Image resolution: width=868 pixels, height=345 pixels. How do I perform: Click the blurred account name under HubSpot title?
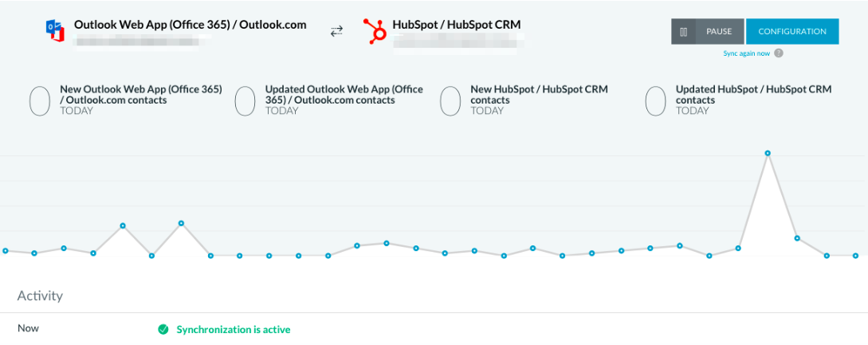[458, 43]
